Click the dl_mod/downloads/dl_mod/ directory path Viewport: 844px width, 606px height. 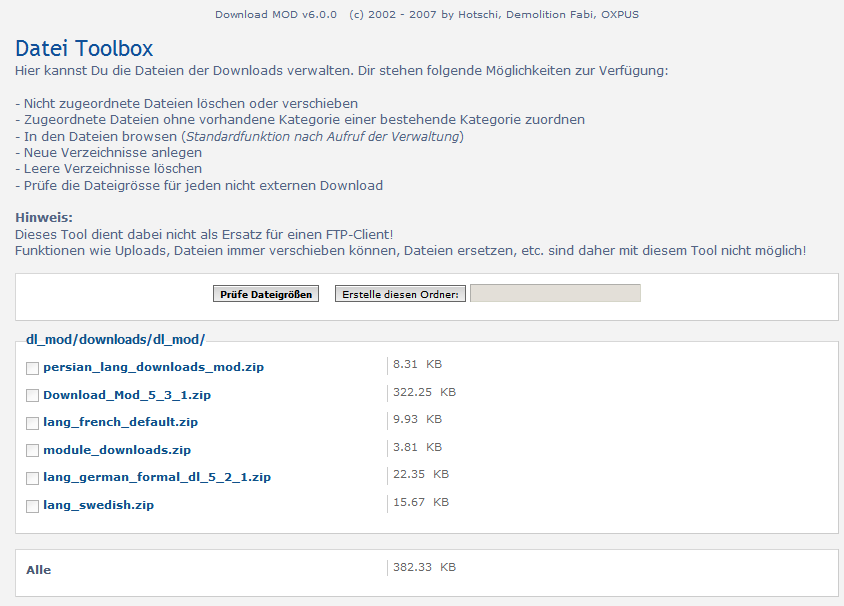pos(115,340)
